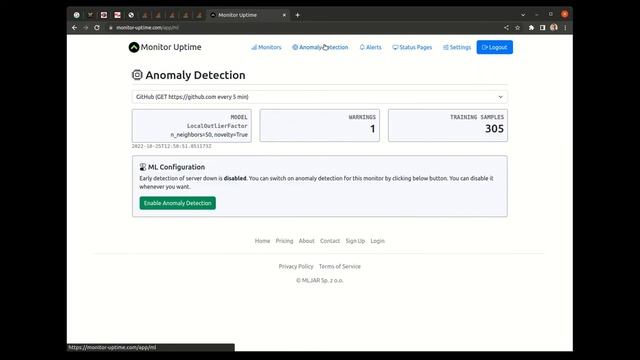The height and width of the screenshot is (360, 640).
Task: Open the Anomaly Detection nav link
Action: (320, 47)
